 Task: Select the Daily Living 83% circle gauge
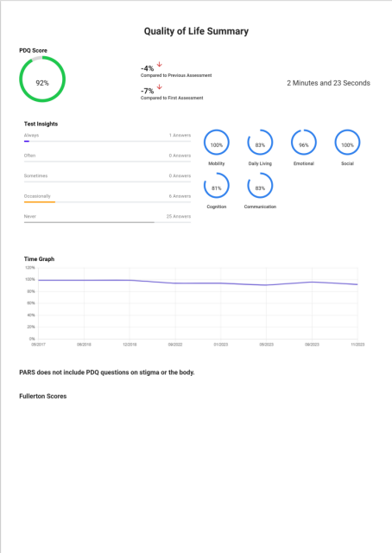point(260,143)
